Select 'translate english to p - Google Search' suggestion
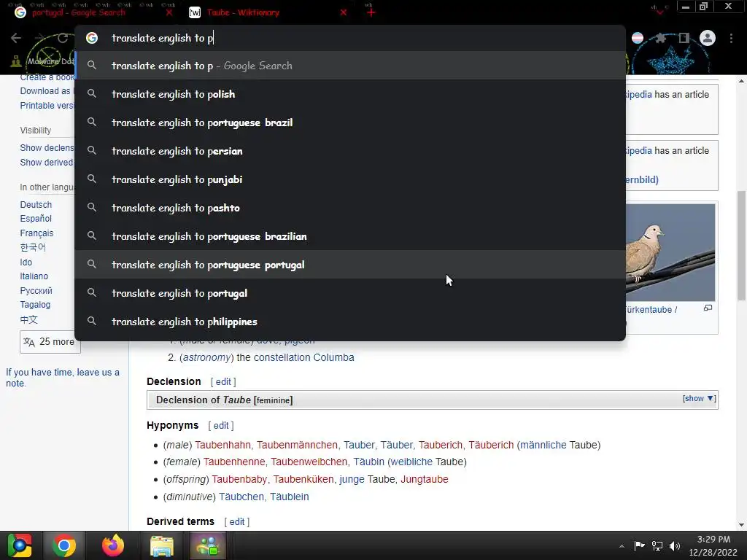Screen dimensions: 747x560 (350, 66)
